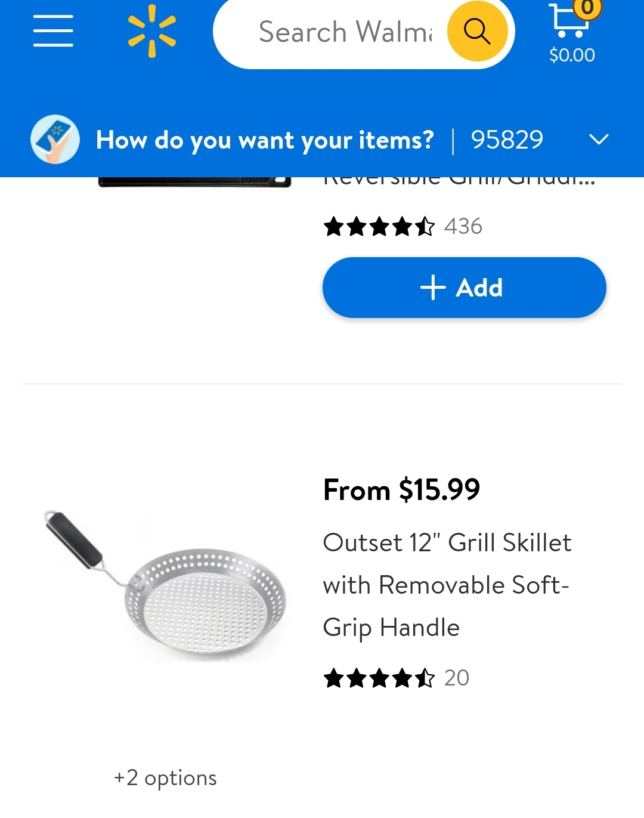View the '+2 options' link
The height and width of the screenshot is (818, 644).
click(x=165, y=778)
